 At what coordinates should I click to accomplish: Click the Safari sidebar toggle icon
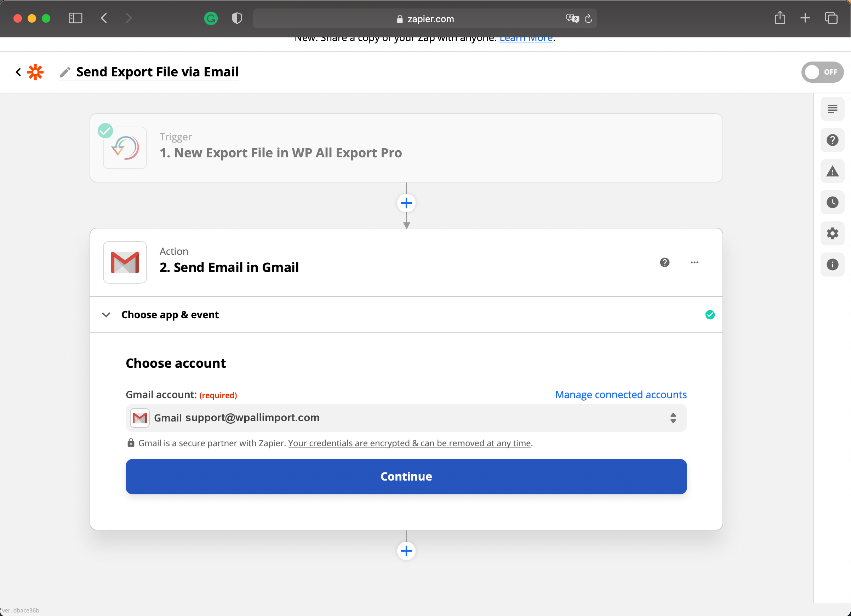tap(75, 18)
